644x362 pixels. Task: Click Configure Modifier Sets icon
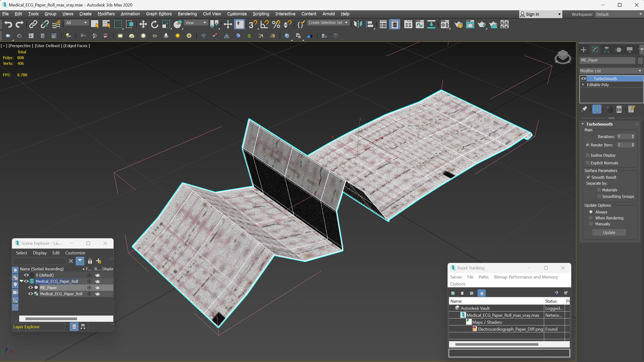pyautogui.click(x=632, y=109)
